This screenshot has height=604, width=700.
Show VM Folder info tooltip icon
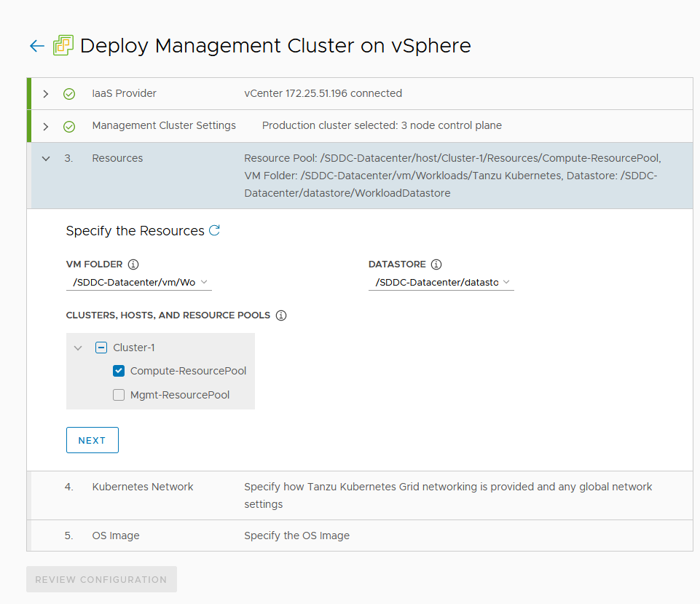coord(133,264)
